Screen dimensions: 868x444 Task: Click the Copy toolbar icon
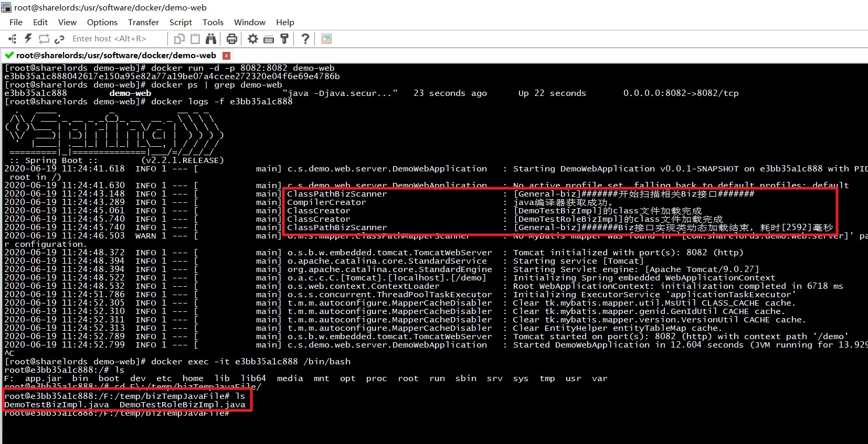tap(179, 39)
